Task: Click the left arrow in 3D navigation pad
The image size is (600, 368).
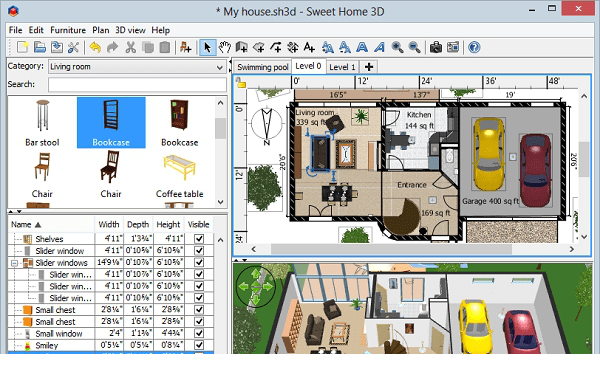Action: pyautogui.click(x=244, y=286)
